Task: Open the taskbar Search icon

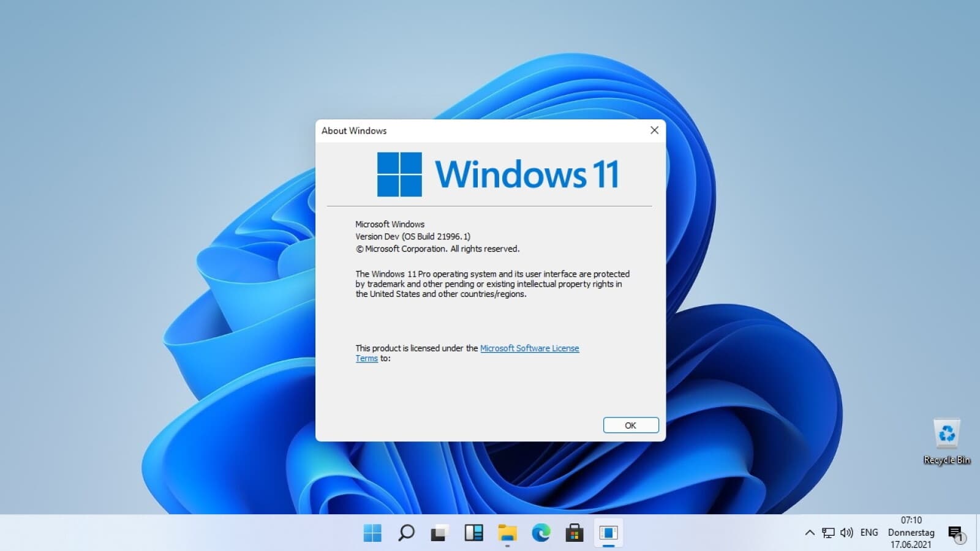Action: coord(406,533)
